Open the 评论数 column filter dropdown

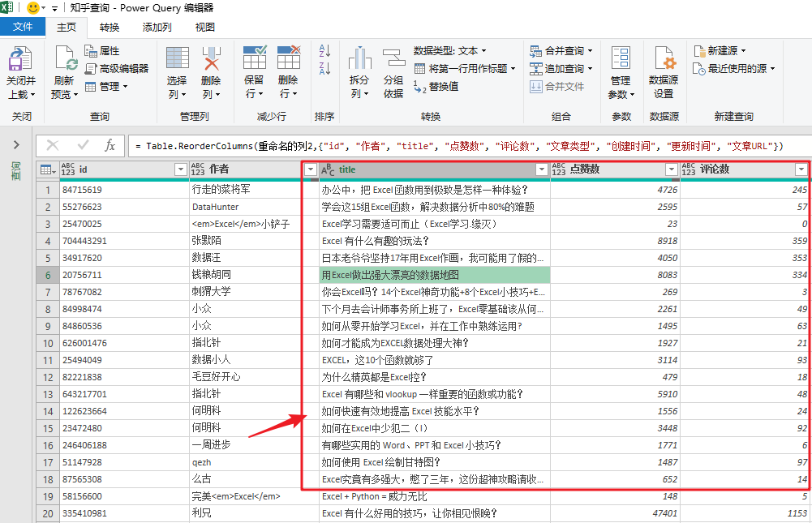click(801, 169)
